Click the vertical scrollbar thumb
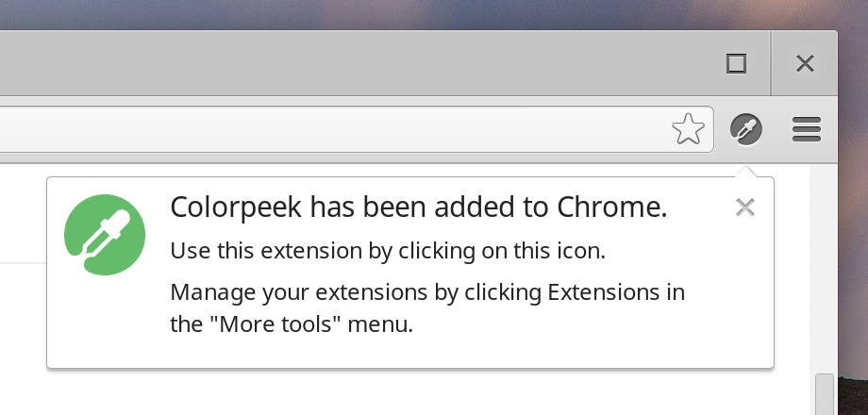This screenshot has width=868, height=415. click(x=825, y=394)
